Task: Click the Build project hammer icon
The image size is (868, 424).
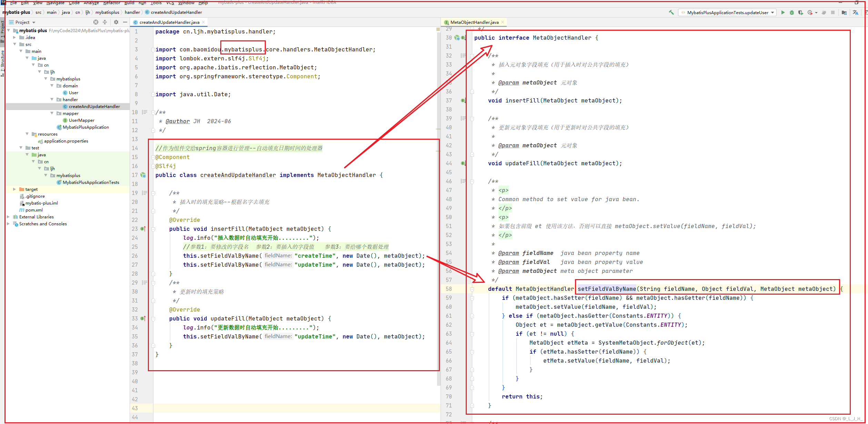Action: pyautogui.click(x=671, y=12)
